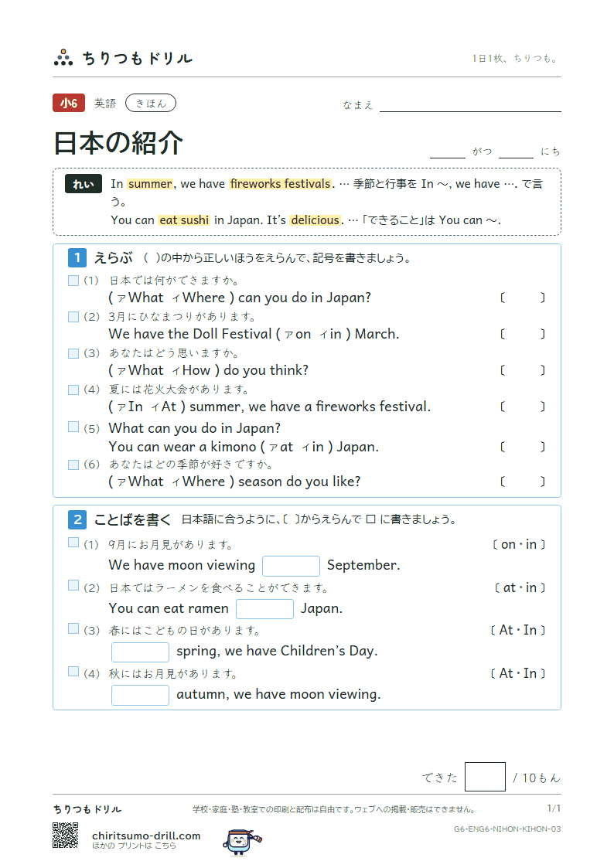The image size is (614, 868).
Task: Click answer bracket for Doll Festival question
Action: coord(523,334)
